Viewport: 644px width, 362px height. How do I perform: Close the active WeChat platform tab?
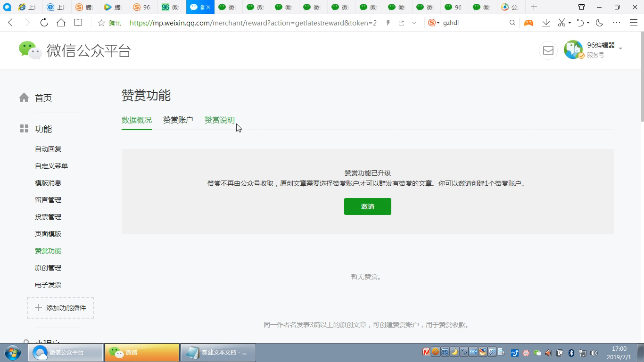point(208,7)
